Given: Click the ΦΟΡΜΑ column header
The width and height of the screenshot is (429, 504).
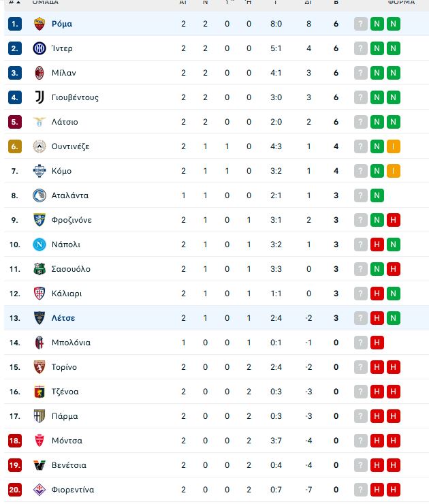Looking at the screenshot, I should [x=401, y=2].
